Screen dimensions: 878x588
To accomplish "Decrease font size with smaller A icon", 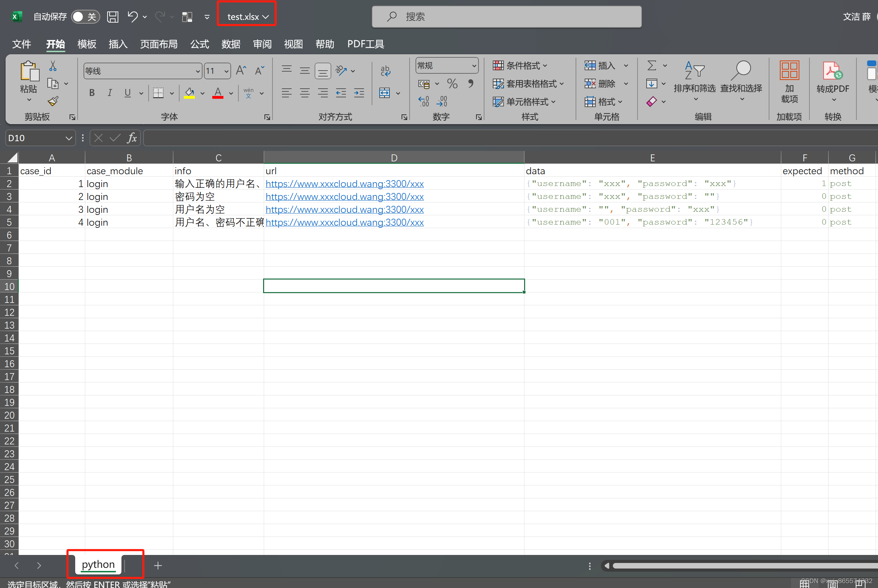I will tap(260, 71).
